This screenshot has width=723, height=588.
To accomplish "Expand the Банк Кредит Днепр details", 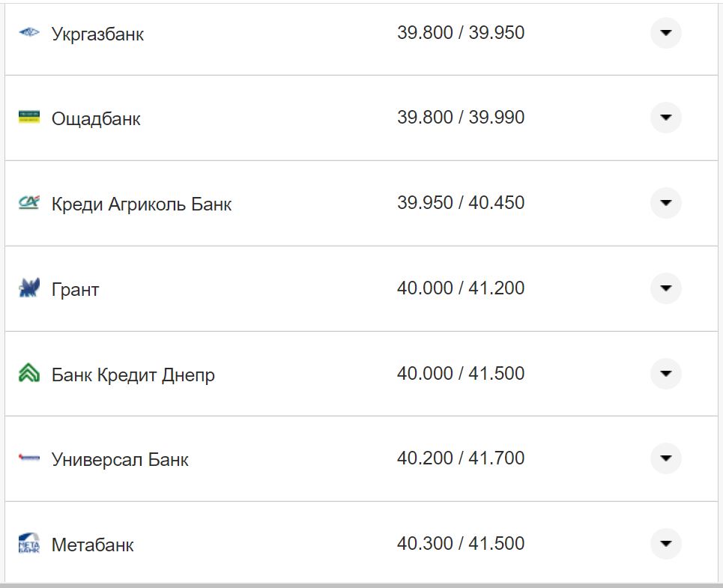I will pyautogui.click(x=665, y=373).
